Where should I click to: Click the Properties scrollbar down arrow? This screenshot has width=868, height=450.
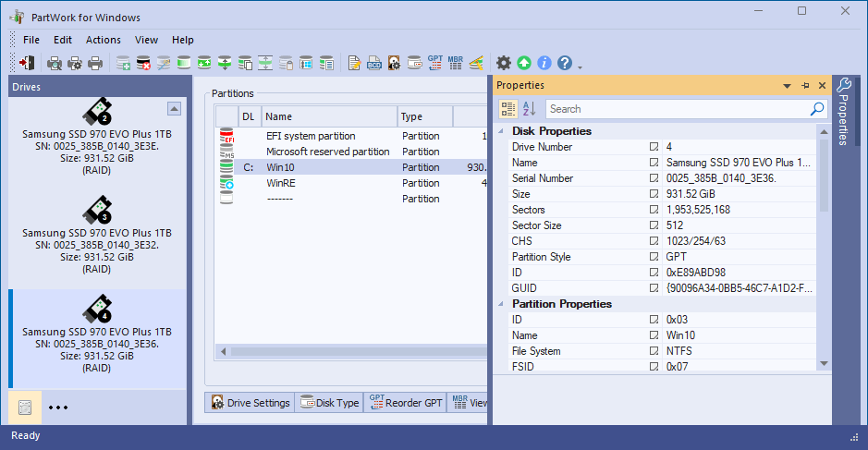tap(824, 364)
